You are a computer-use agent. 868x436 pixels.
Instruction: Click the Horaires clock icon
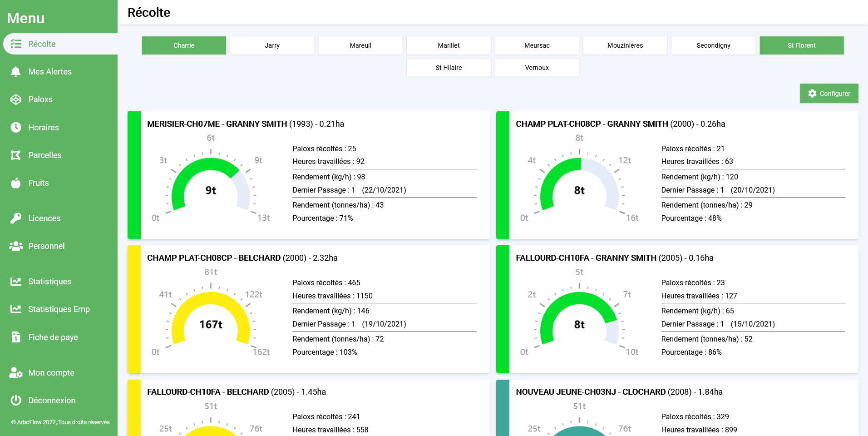(16, 128)
